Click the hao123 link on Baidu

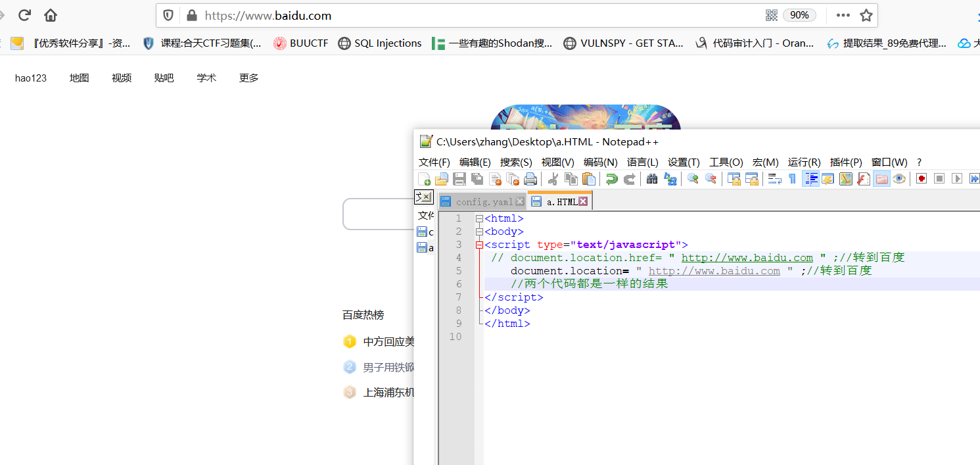pyautogui.click(x=31, y=78)
